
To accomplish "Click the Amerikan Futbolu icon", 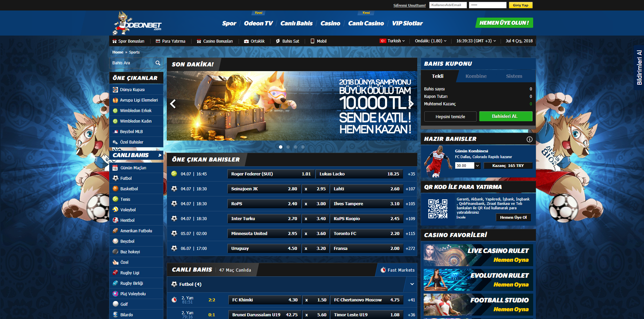I will 116,231.
